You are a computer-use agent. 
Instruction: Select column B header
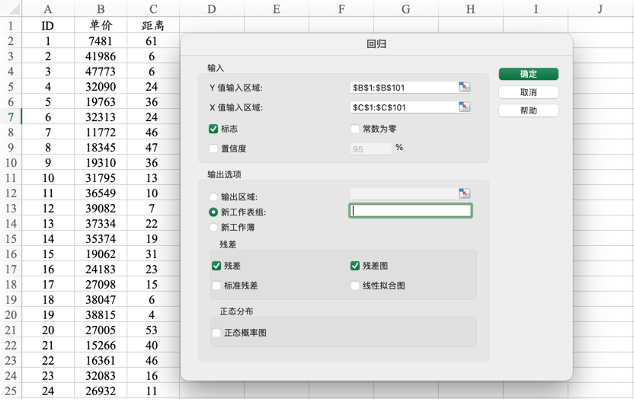point(100,9)
